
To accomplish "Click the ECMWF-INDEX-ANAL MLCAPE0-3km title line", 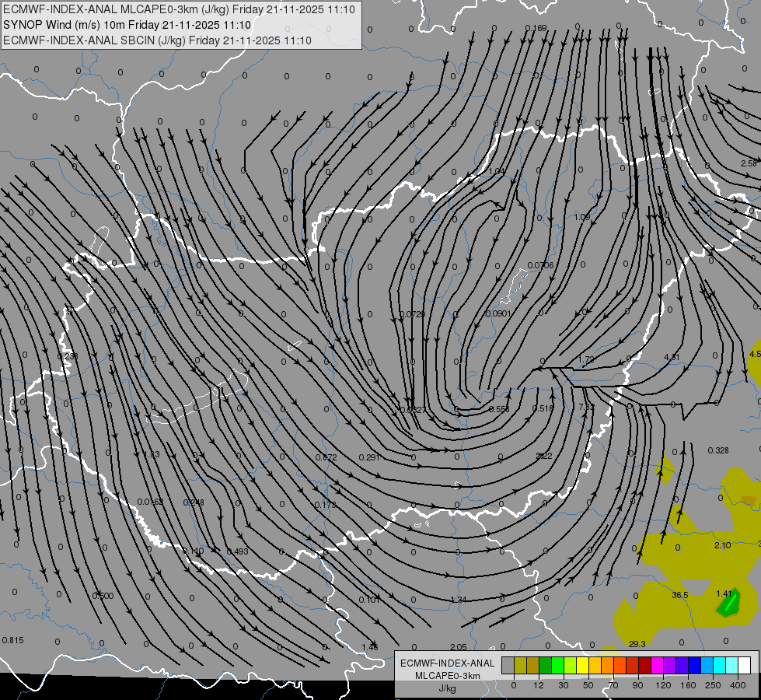I will coord(179,9).
